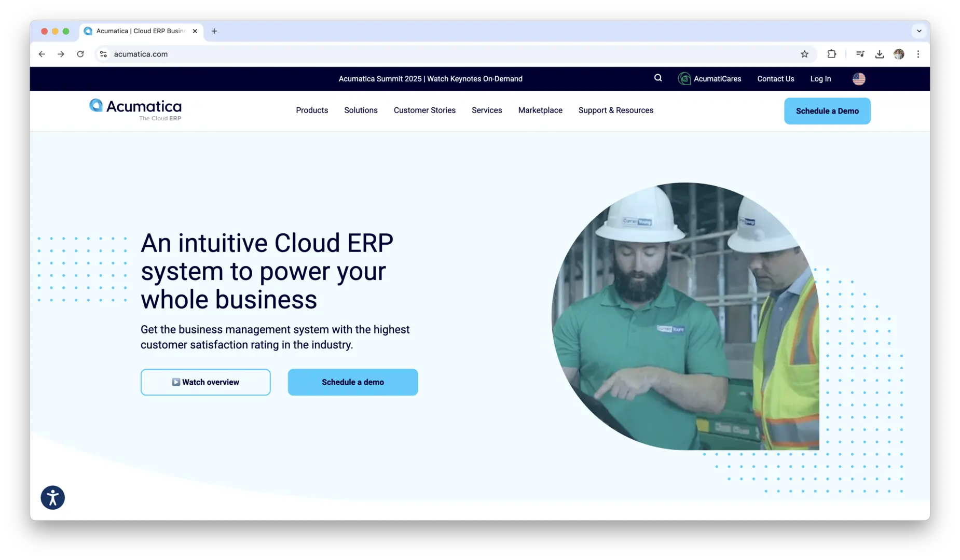Open the Contact Us link

click(x=775, y=79)
